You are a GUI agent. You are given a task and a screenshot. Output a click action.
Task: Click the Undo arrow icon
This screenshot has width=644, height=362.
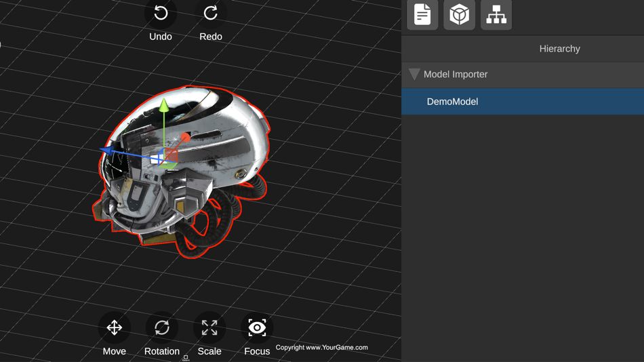pos(161,13)
